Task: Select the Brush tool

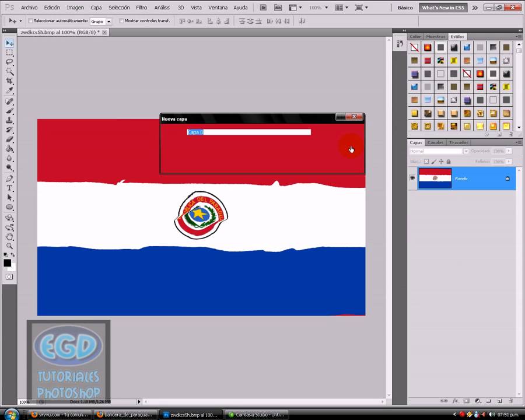Action: (9, 110)
